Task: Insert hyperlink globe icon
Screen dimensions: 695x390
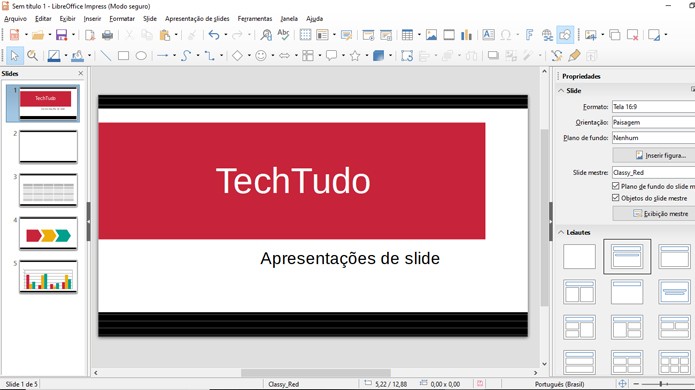Action: (547, 35)
